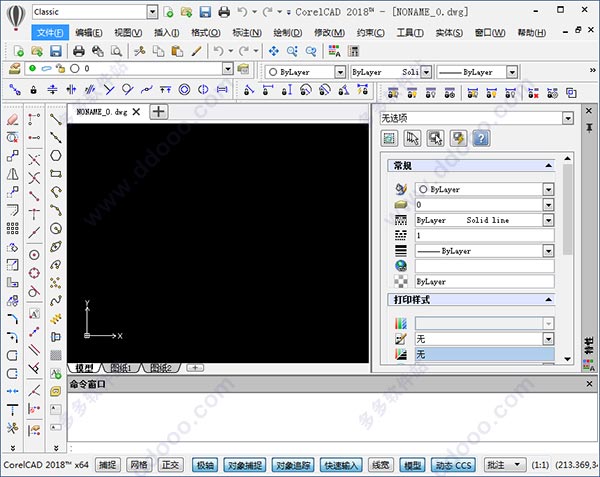Click the lock fix constraint icon

pyautogui.click(x=34, y=90)
